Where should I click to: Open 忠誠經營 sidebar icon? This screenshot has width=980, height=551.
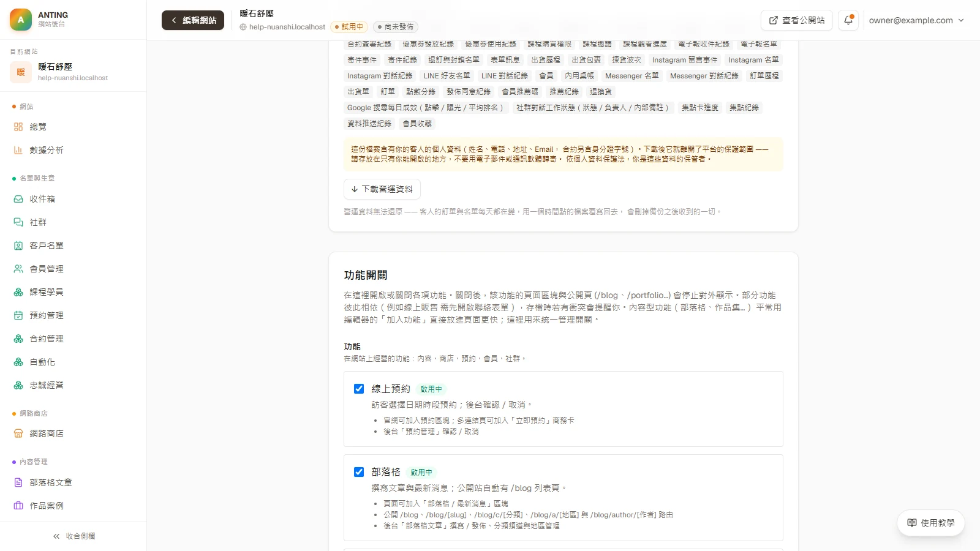click(18, 385)
